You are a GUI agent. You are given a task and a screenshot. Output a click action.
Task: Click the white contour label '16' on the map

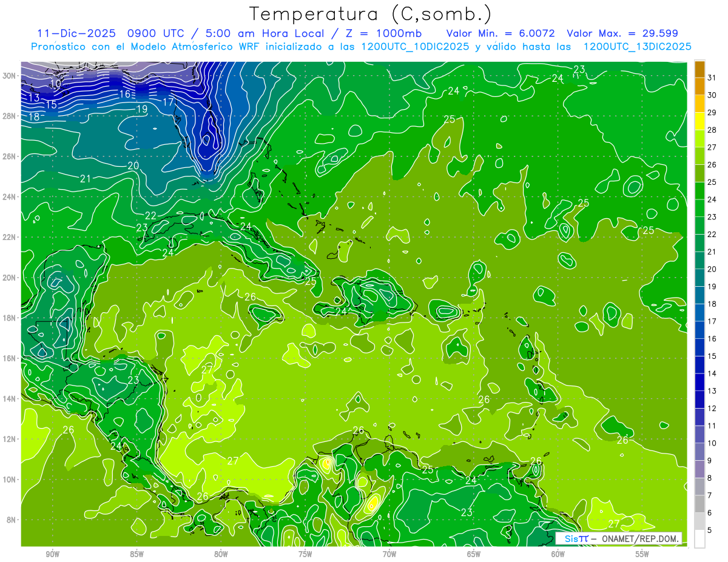(124, 95)
